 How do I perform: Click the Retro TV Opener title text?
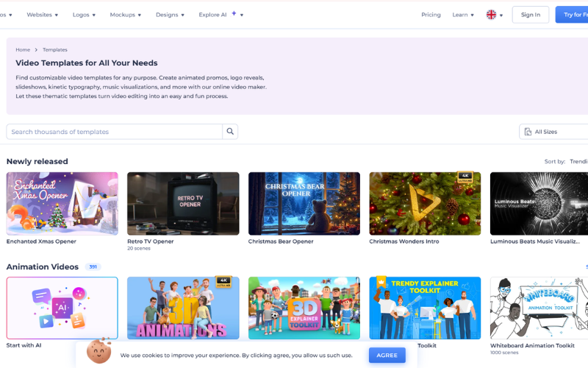tap(151, 241)
